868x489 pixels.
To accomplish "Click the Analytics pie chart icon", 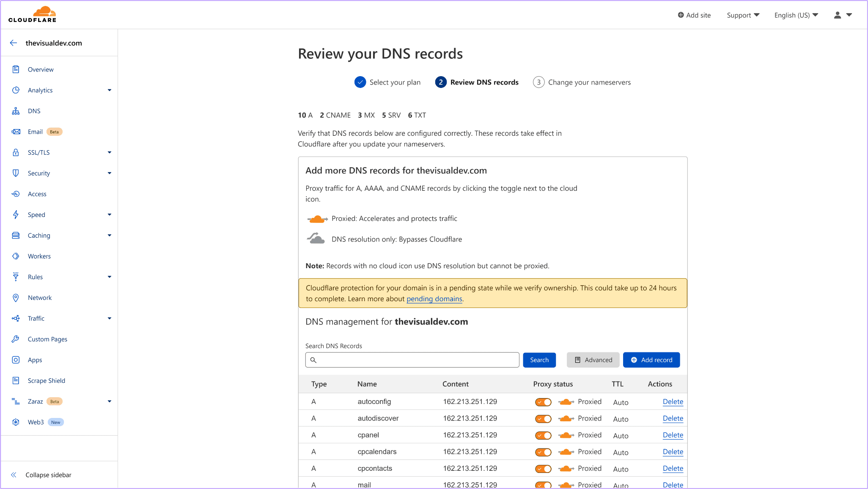I will pyautogui.click(x=16, y=90).
